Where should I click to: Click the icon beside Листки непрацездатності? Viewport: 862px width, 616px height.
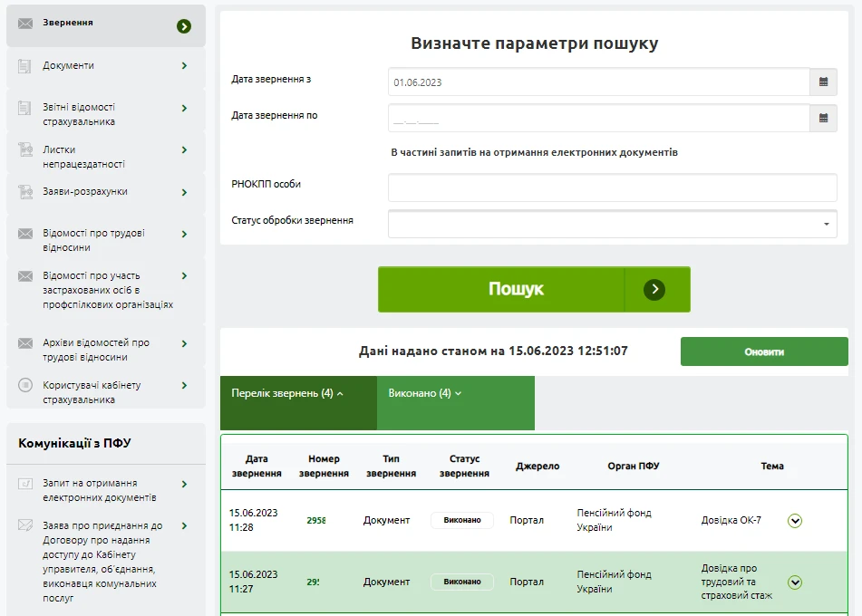[x=25, y=150]
